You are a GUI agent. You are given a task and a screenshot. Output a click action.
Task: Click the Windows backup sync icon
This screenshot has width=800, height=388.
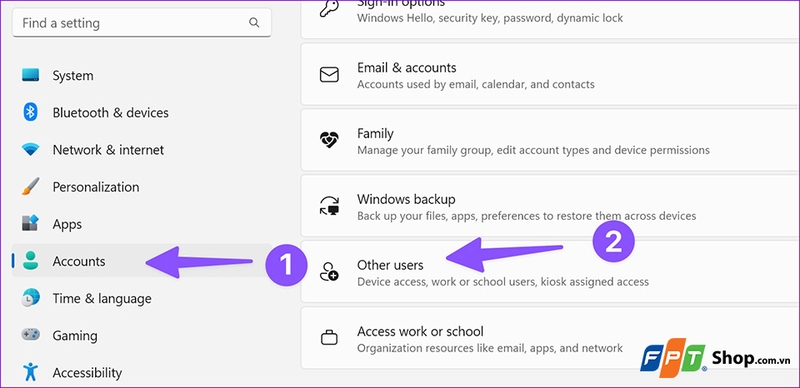coord(329,205)
